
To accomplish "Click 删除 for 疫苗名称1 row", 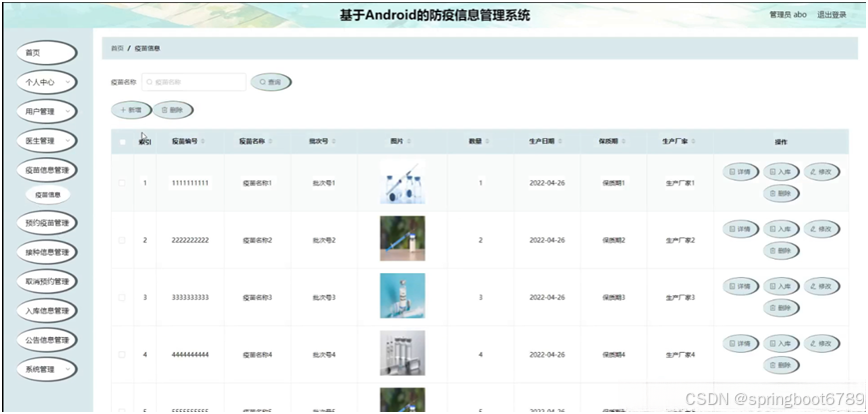I will (x=781, y=193).
